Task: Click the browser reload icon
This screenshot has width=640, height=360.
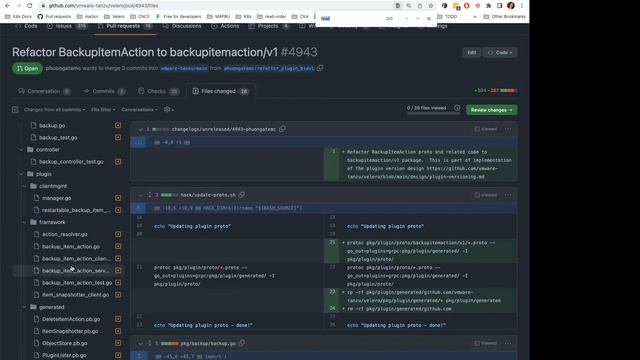Action: tap(29, 6)
